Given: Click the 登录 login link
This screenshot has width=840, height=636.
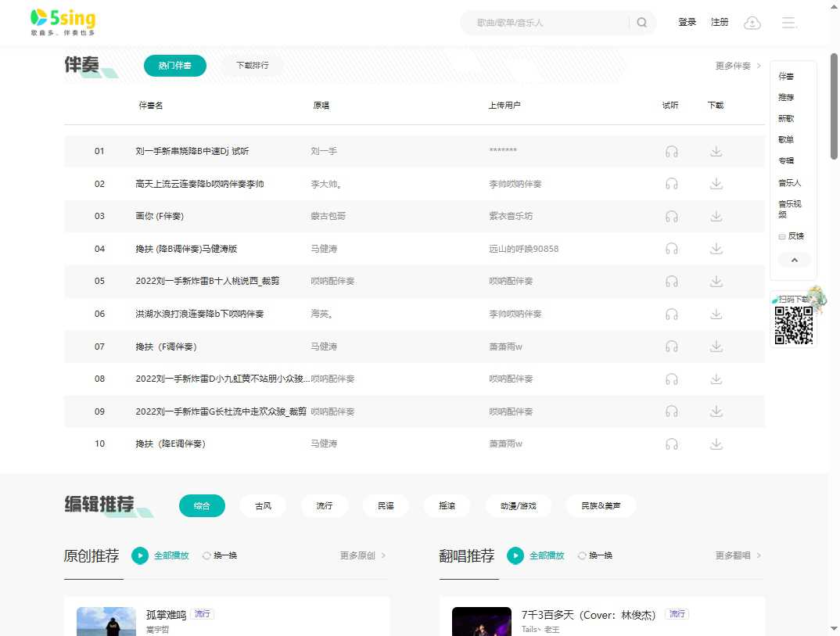Looking at the screenshot, I should click(687, 23).
